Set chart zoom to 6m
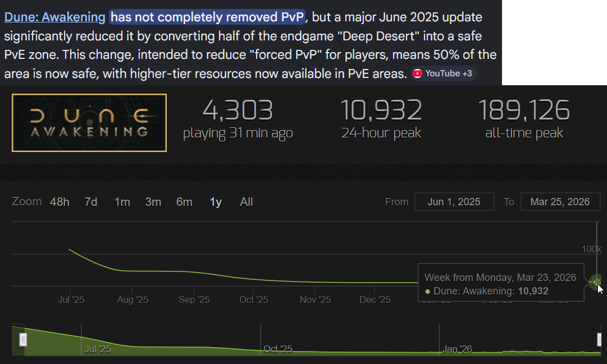The height and width of the screenshot is (364, 607). pos(184,202)
